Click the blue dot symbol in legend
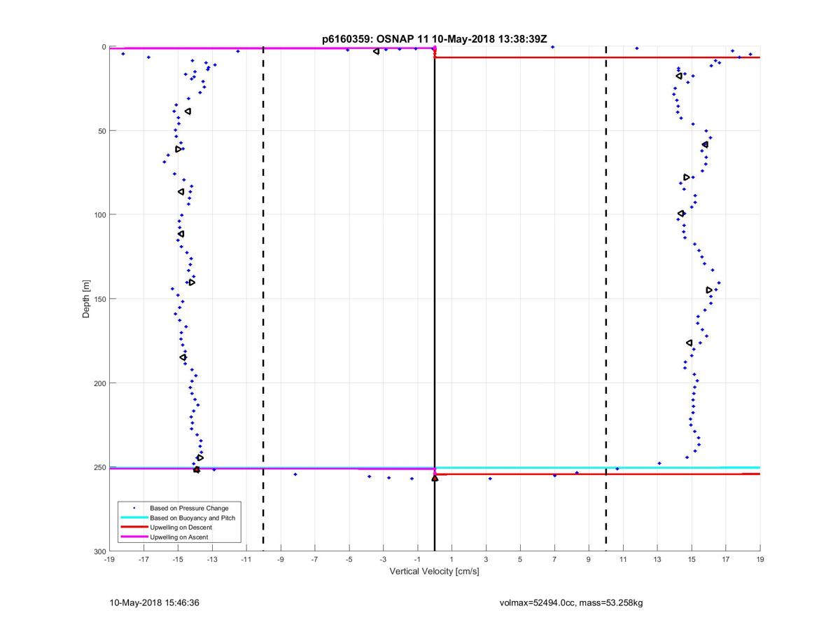Screen dimensions: 840x620 click(134, 508)
